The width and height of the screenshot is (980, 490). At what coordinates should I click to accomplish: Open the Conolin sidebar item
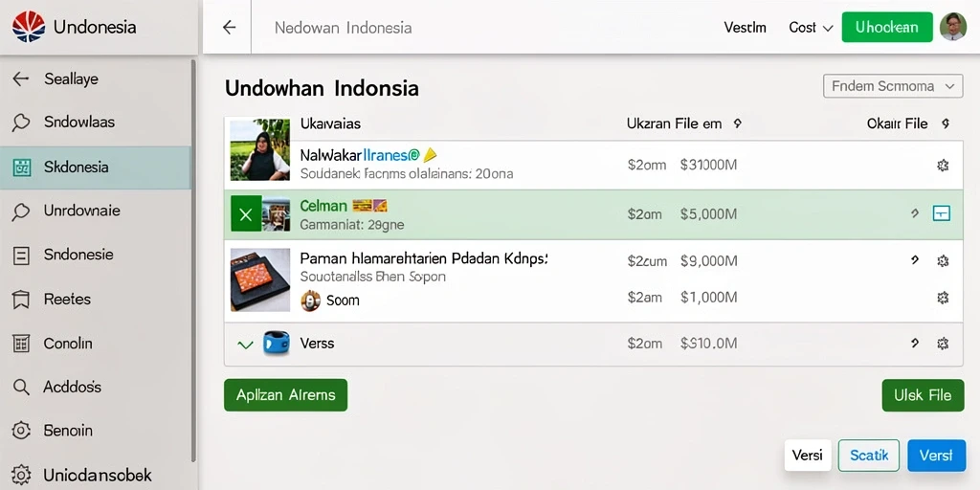(95, 344)
